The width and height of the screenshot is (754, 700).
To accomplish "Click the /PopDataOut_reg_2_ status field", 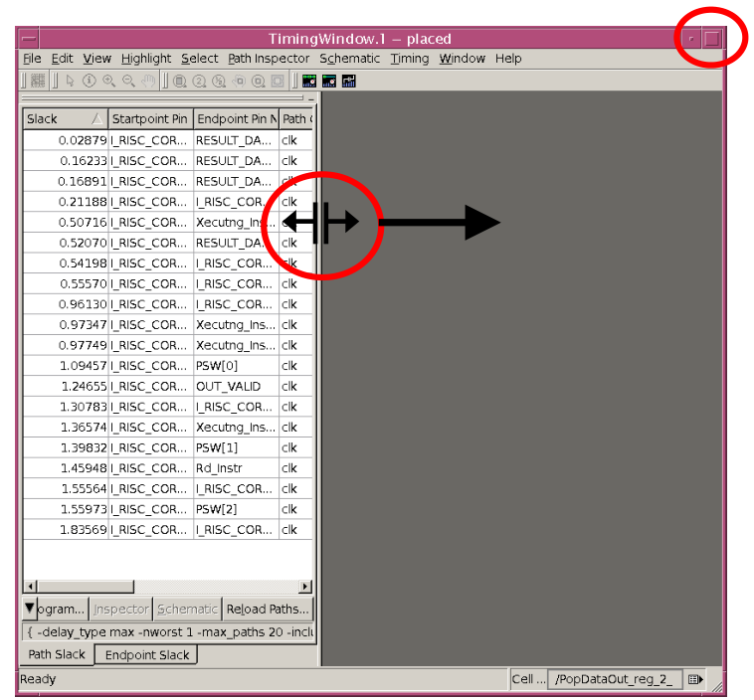I will coord(616,679).
